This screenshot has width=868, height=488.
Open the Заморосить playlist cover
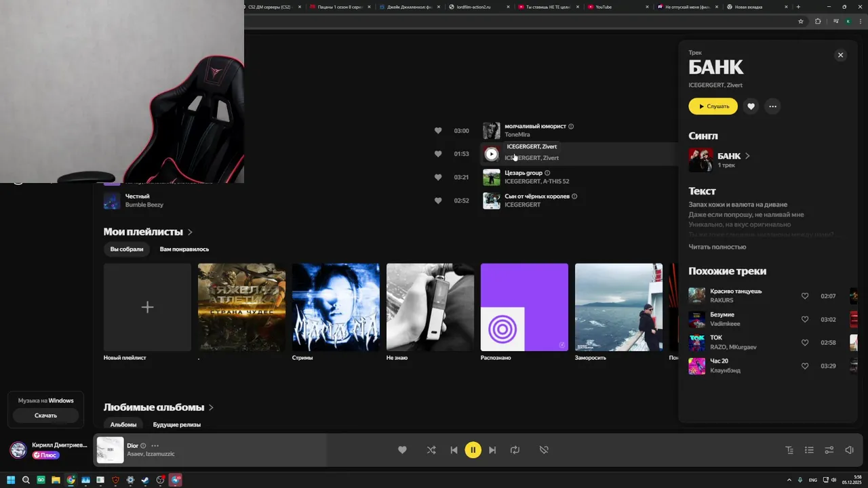coord(618,307)
